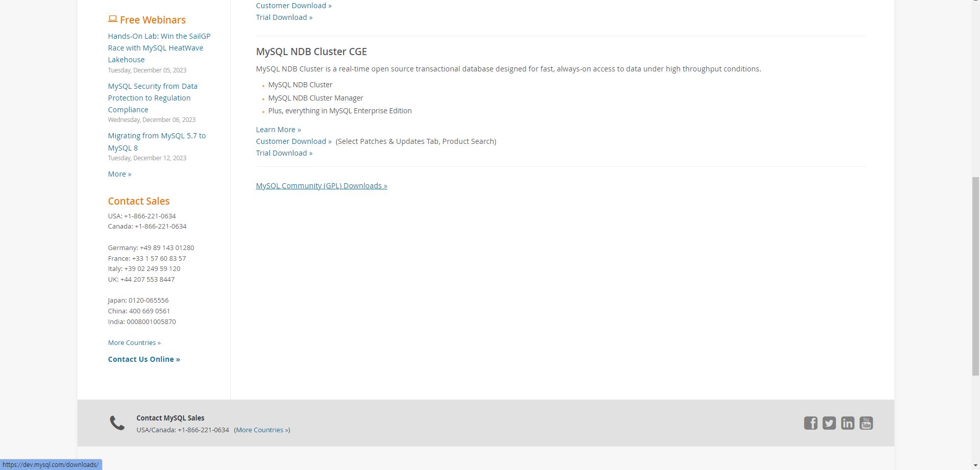Click the laptop icon beside Free Webinars
The width and height of the screenshot is (980, 470).
tap(113, 19)
